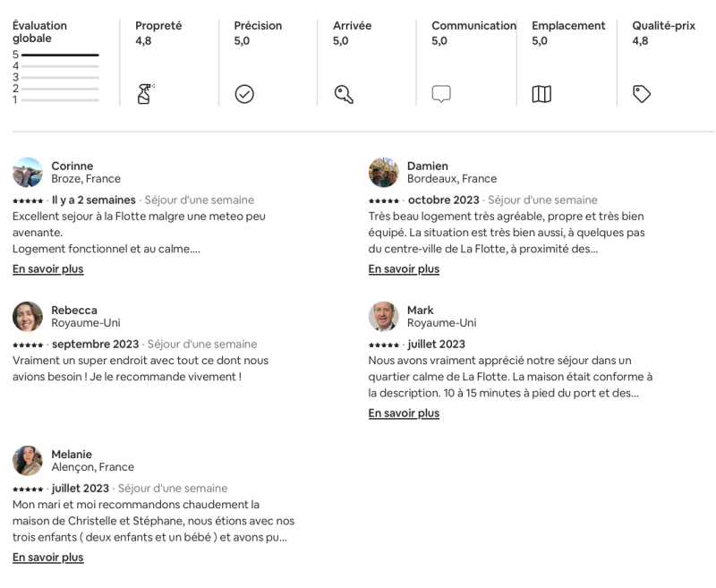Click the Communication speech bubble icon
The height and width of the screenshot is (588, 716).
441,93
